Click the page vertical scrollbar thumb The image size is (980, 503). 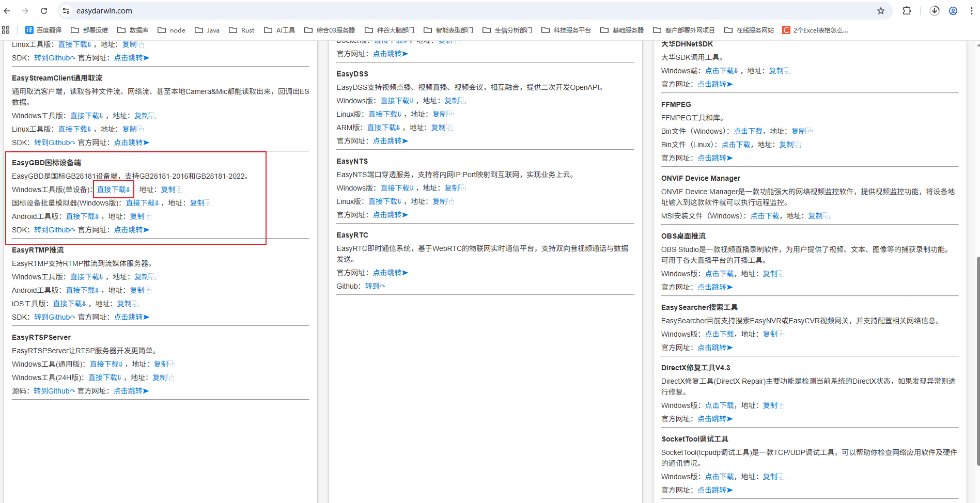[x=977, y=361]
